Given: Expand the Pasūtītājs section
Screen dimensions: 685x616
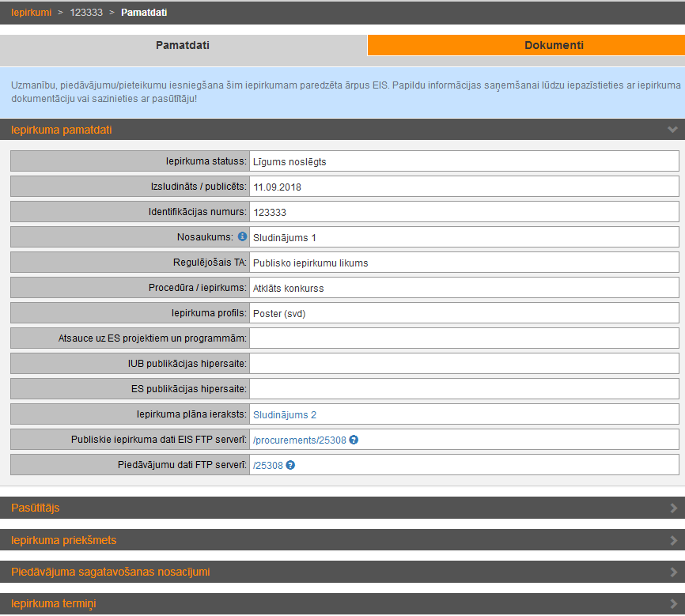Looking at the screenshot, I should tap(673, 508).
